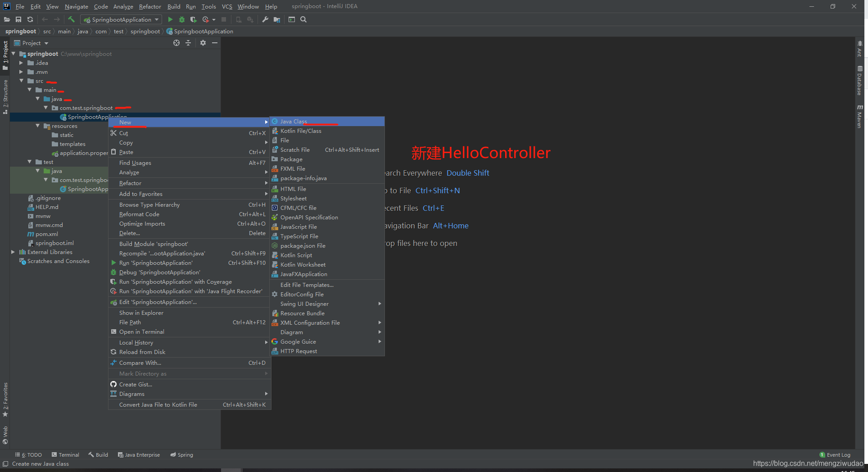The image size is (868, 472).
Task: Select mvnw.cmd in the project tree
Action: tap(49, 225)
